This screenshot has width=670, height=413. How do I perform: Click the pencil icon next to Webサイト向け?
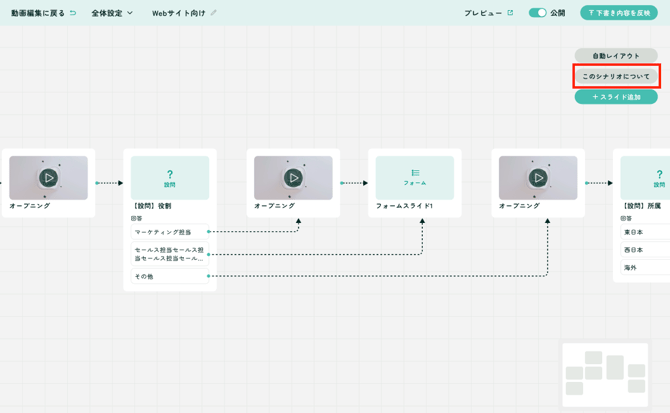coord(214,13)
